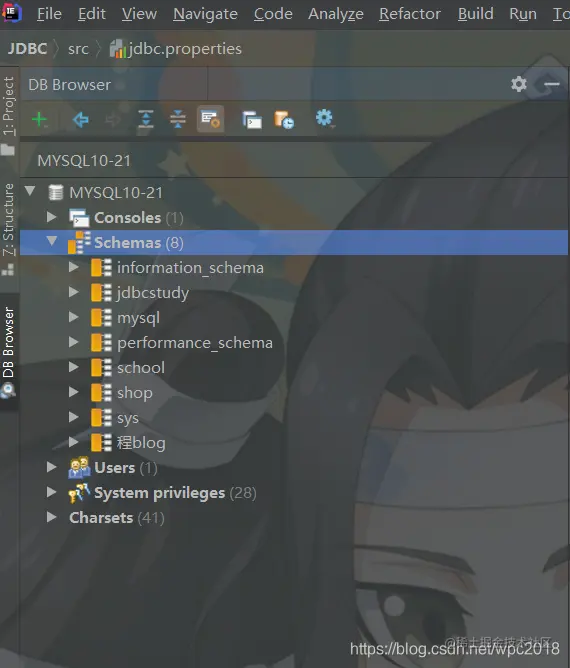Open the blue gear DB Browser settings
570x668 pixels.
325,118
